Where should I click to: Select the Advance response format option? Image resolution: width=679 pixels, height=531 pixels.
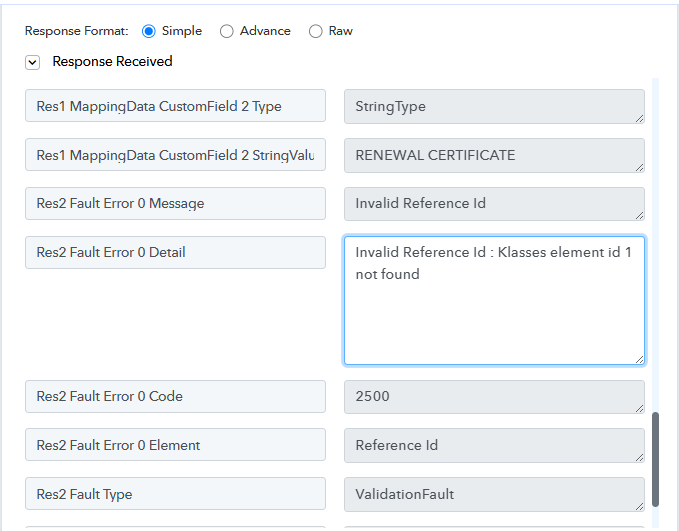[x=227, y=31]
